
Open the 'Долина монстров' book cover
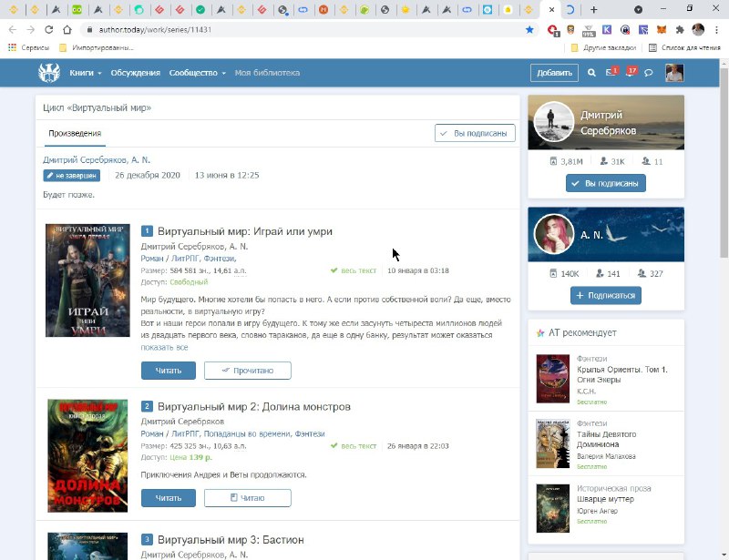[87, 455]
